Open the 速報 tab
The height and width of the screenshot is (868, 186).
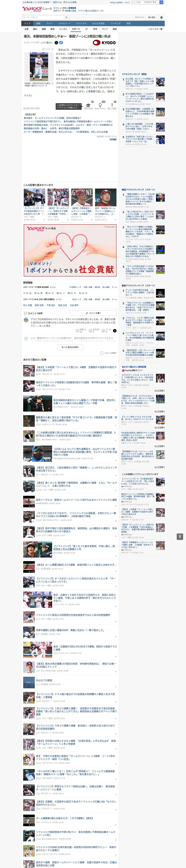(x=38, y=24)
